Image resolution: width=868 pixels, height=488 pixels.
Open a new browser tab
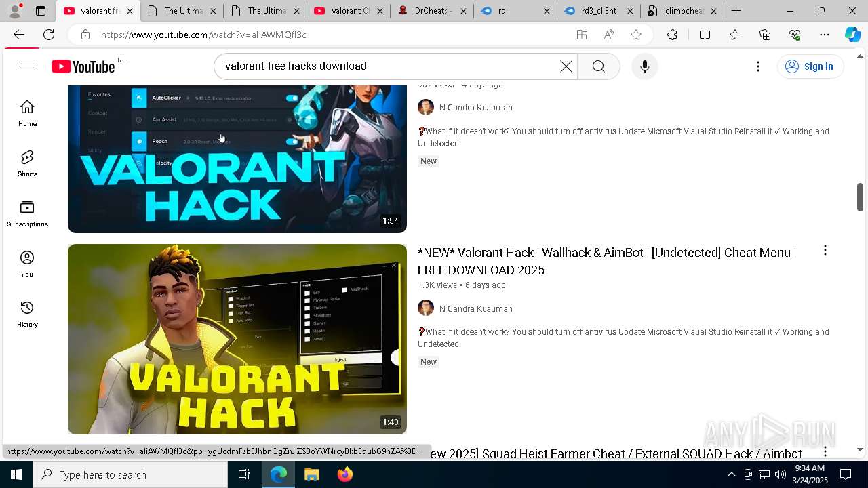[736, 11]
